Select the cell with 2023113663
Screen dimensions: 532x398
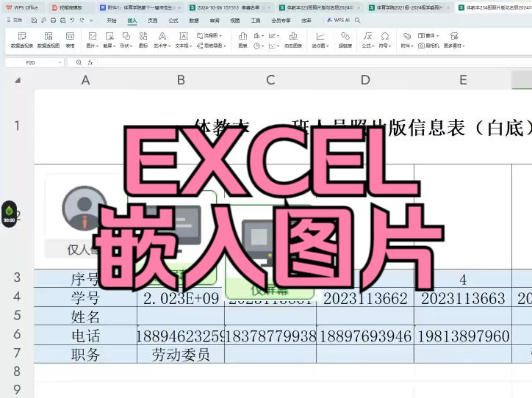(463, 298)
